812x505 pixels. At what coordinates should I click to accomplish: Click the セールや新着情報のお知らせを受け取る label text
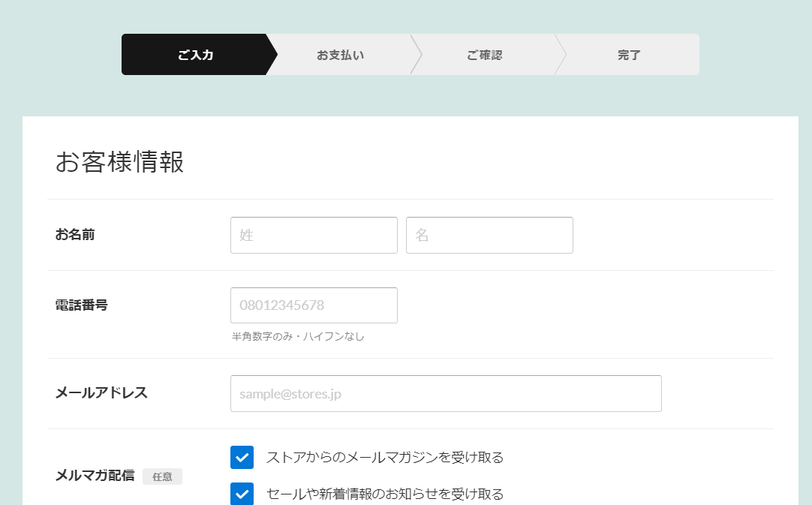click(384, 494)
